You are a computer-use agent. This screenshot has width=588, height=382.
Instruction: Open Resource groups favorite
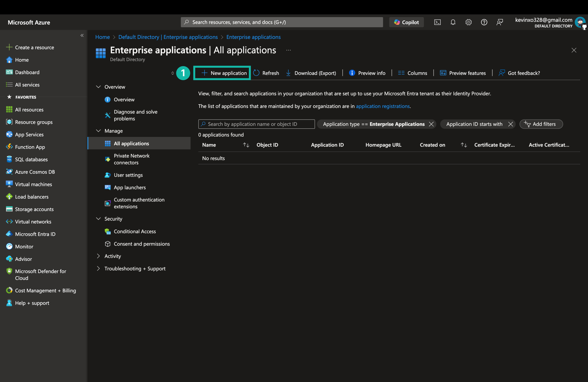29,122
